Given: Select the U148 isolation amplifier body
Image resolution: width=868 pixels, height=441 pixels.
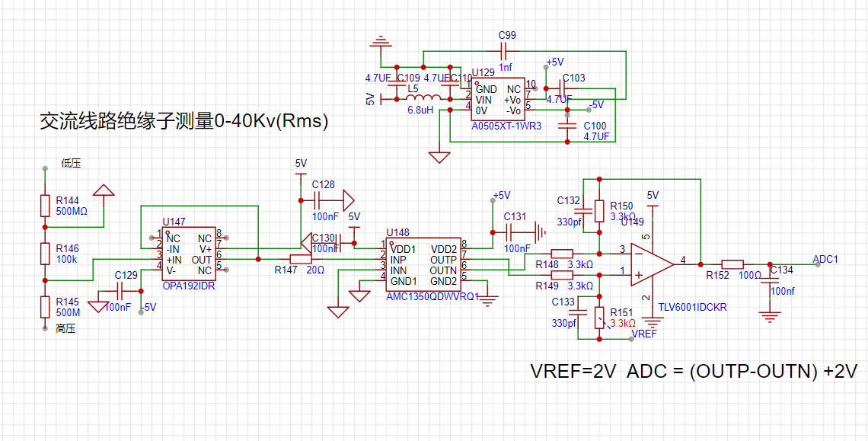Looking at the screenshot, I should coord(423,265).
